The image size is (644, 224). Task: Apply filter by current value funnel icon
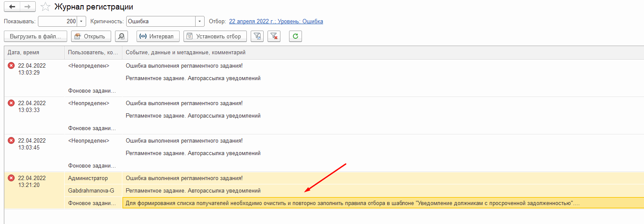tap(257, 36)
